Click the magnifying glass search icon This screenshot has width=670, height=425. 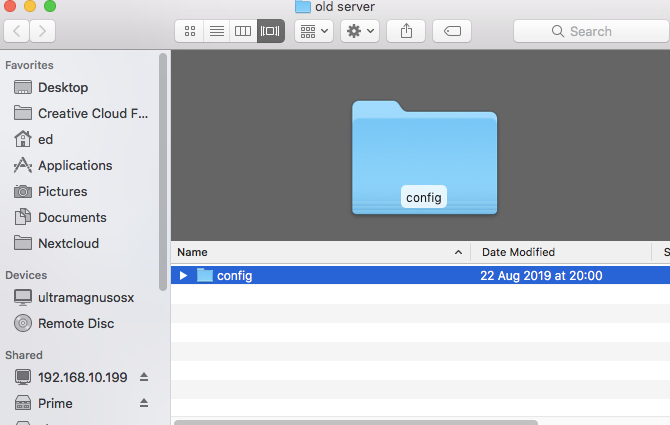tap(558, 31)
